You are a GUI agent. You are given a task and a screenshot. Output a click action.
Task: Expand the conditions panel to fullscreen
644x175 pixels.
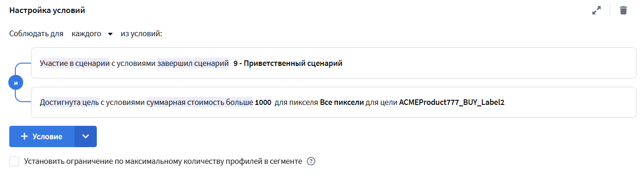(597, 10)
